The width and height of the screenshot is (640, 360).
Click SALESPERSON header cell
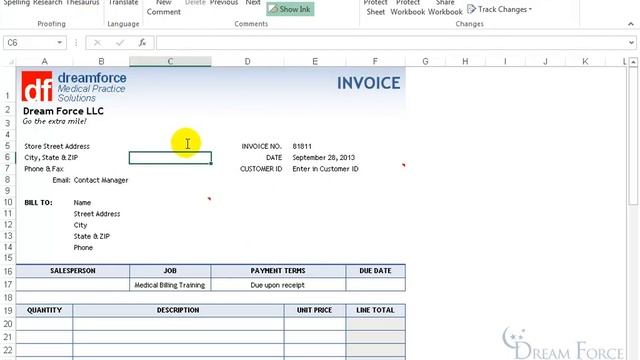pyautogui.click(x=73, y=271)
